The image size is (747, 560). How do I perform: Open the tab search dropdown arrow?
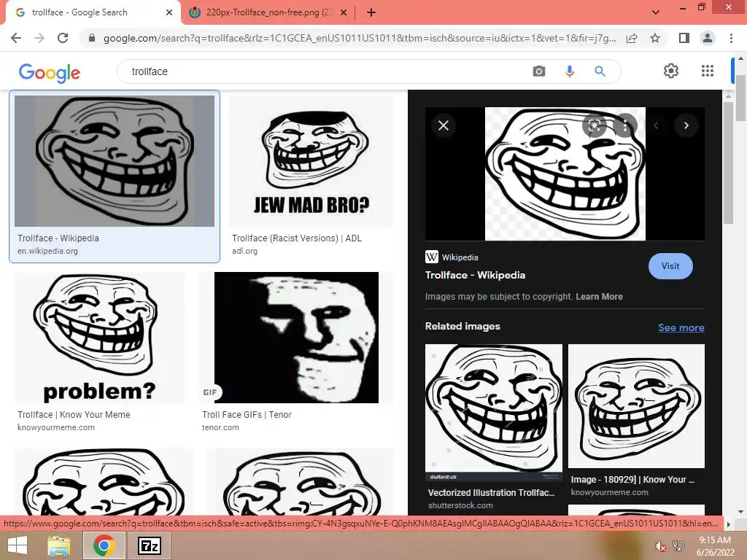[x=656, y=12]
